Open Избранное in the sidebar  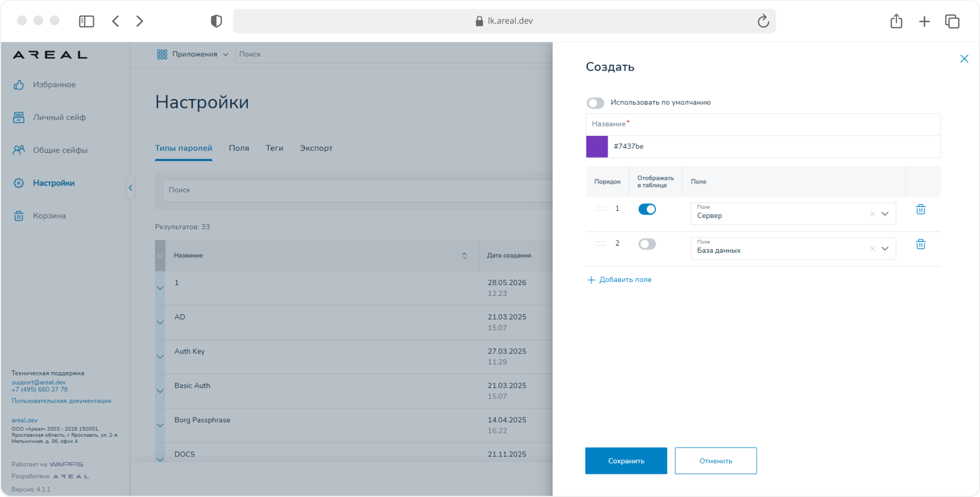[x=54, y=85]
